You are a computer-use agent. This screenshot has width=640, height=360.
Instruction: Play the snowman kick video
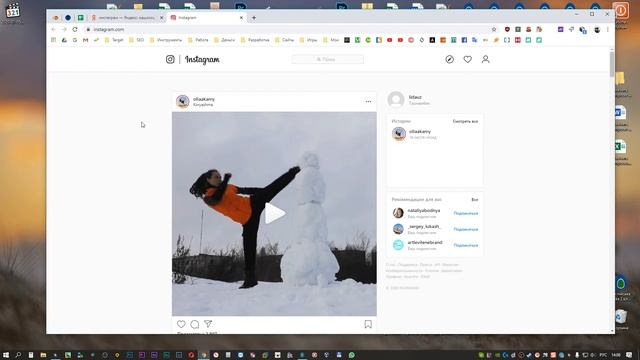[275, 213]
